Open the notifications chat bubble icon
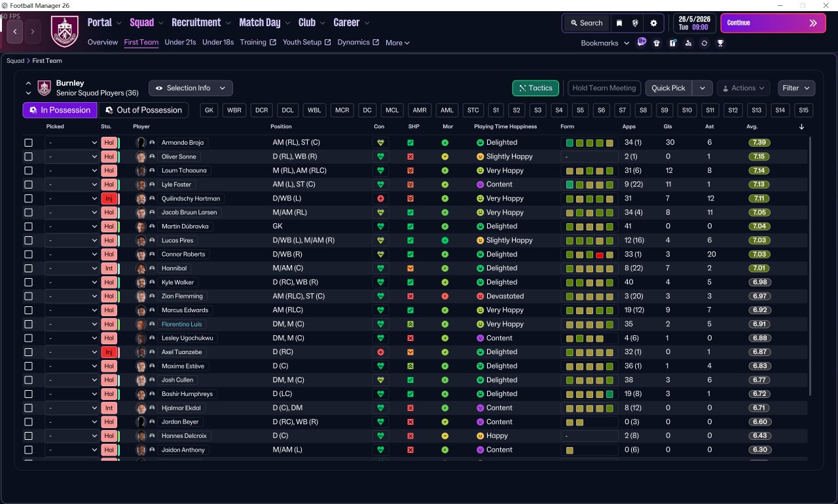The height and width of the screenshot is (504, 838). [x=641, y=42]
